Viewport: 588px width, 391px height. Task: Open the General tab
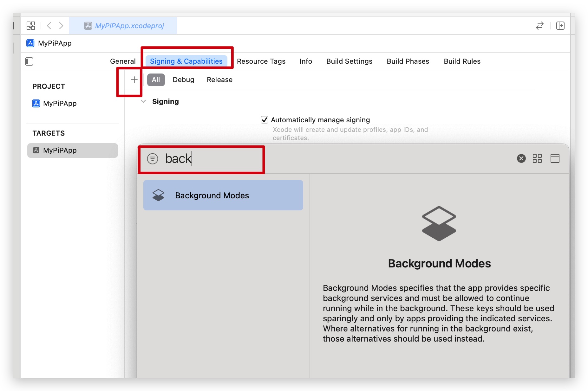(x=123, y=61)
